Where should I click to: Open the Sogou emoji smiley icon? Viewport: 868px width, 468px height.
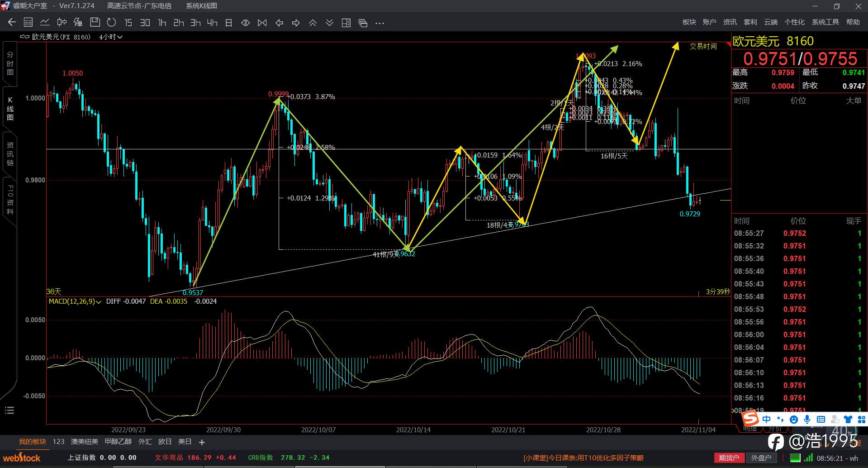(793, 420)
